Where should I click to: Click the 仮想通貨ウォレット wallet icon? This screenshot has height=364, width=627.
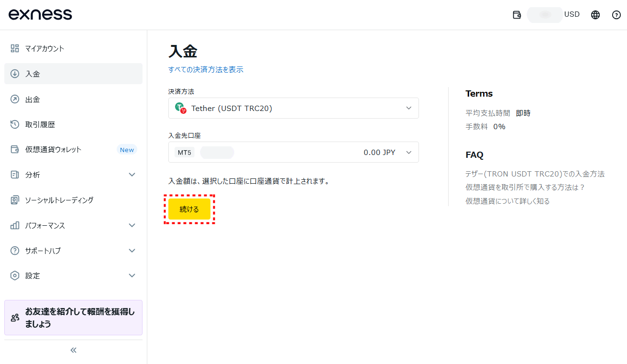click(15, 149)
